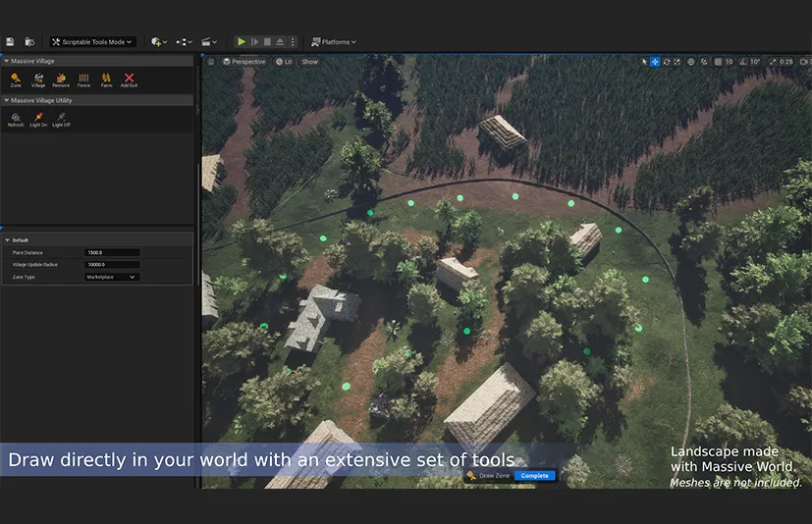Collapse the Massive Village Utility section
This screenshot has width=812, height=524.
[7, 100]
